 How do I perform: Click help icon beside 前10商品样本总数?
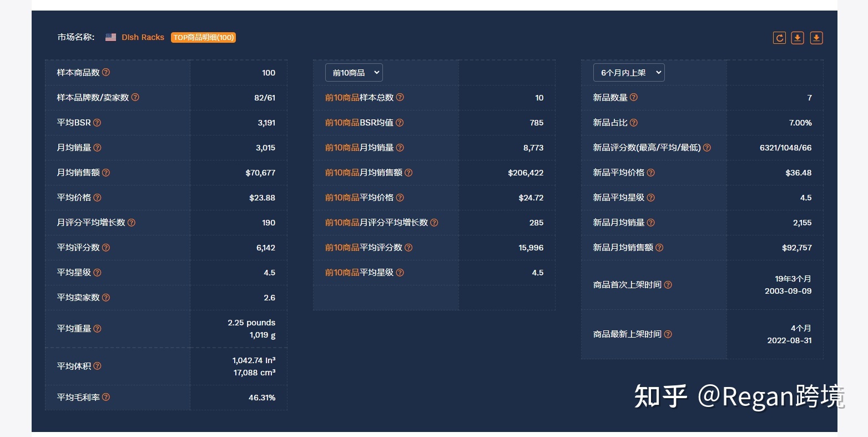(x=400, y=97)
